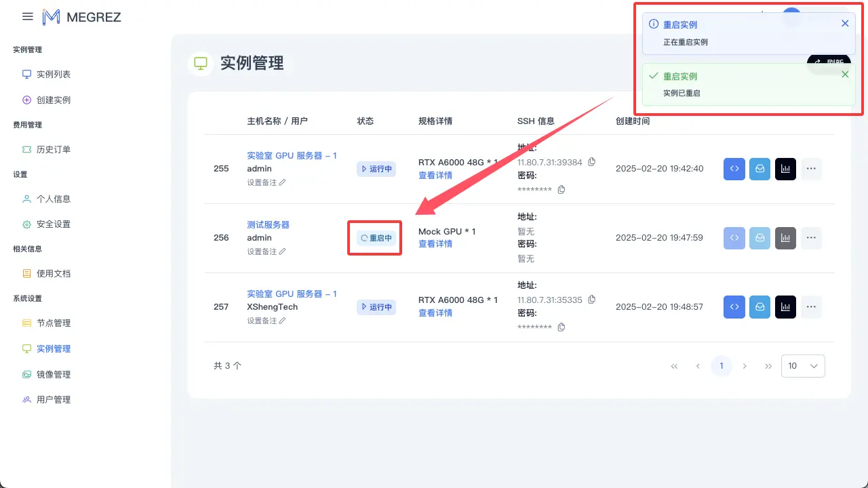Collapse the sidebar with the hamburger icon
868x488 pixels.
pos(27,17)
